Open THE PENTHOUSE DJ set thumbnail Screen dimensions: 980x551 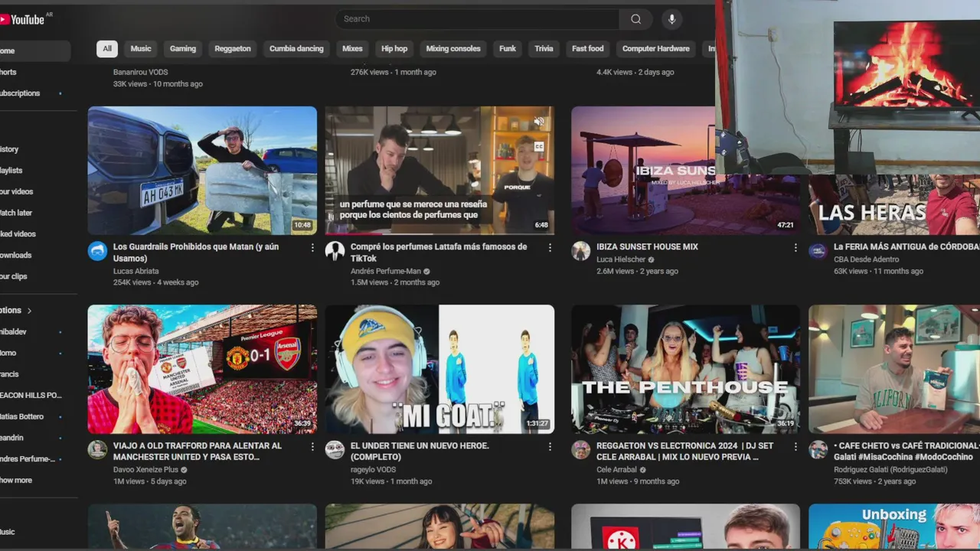[x=686, y=370]
